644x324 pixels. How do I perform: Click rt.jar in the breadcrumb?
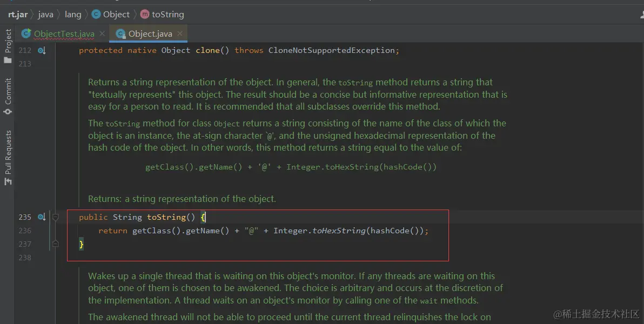(18, 15)
